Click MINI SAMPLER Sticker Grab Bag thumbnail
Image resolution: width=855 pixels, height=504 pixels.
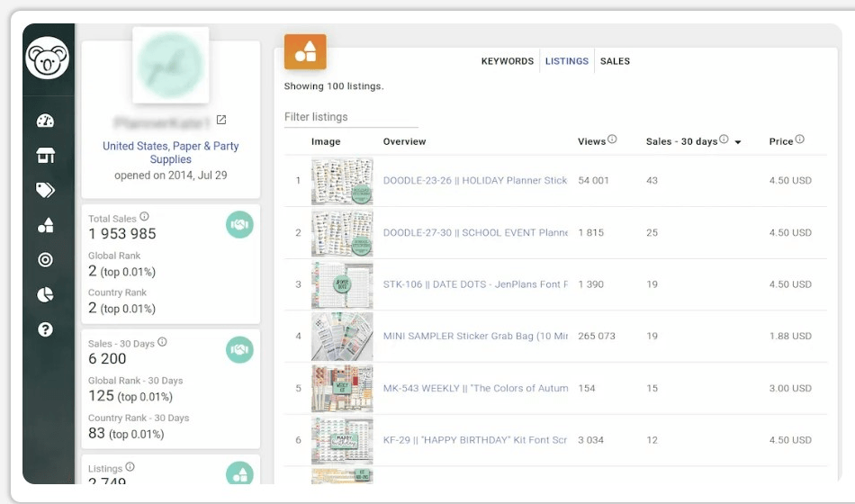coord(342,337)
